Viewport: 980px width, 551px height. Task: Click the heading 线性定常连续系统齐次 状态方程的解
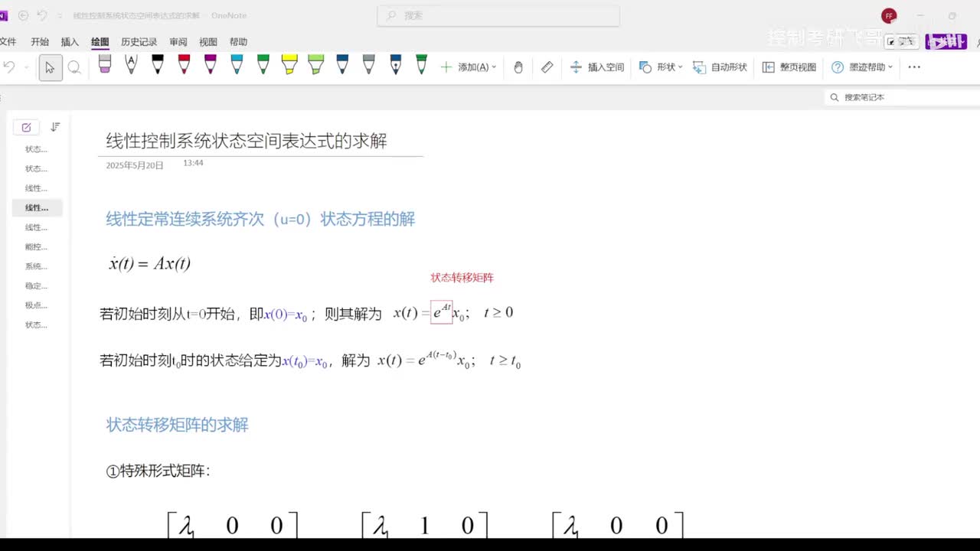(260, 220)
